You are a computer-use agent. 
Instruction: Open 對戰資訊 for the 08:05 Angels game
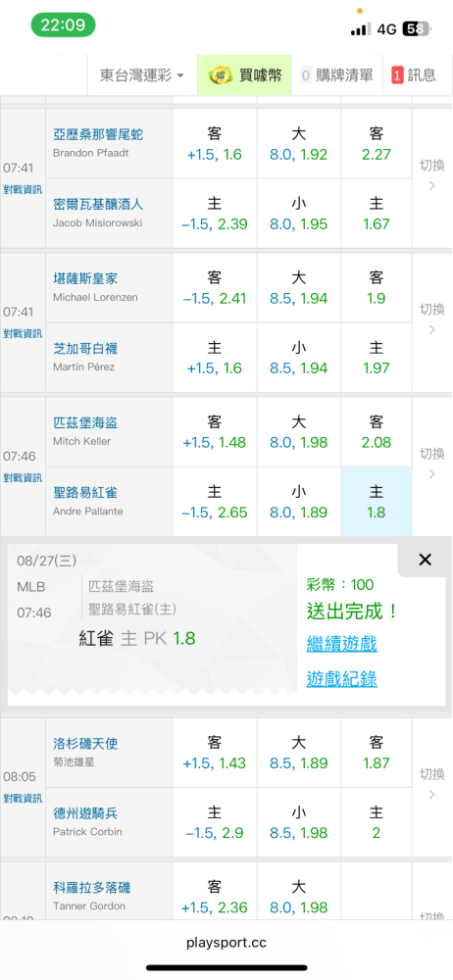click(23, 798)
